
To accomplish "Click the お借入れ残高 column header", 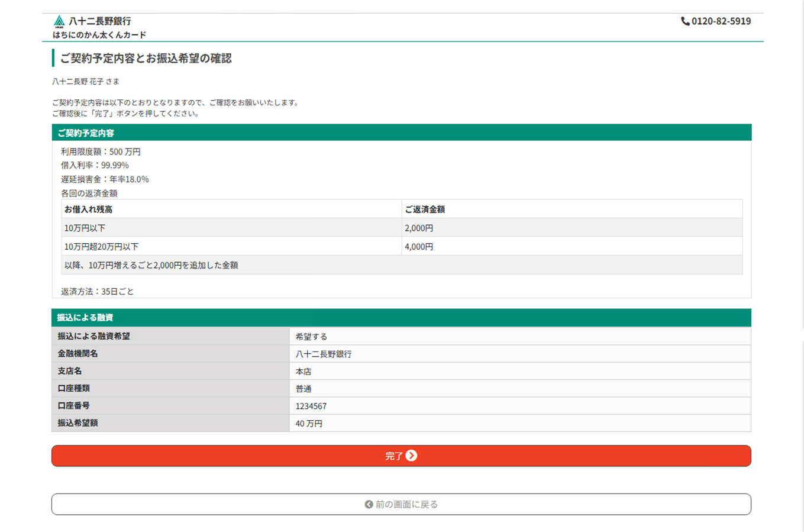I will tap(88, 209).
